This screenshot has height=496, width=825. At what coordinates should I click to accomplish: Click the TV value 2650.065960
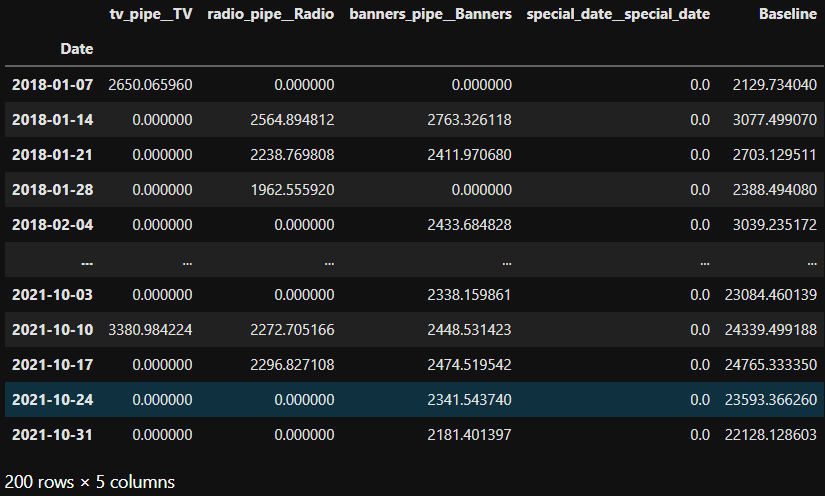[x=150, y=85]
